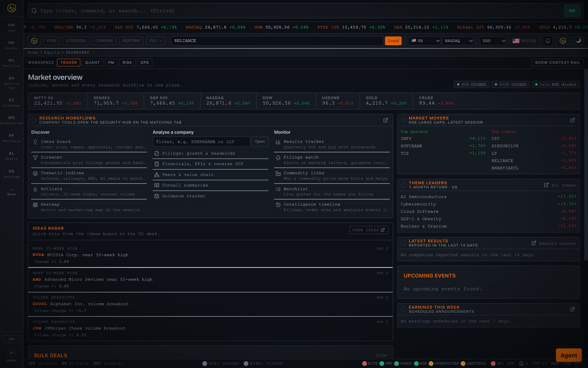The width and height of the screenshot is (588, 368).
Task: Click the COMPARE toolbar button
Action: pyautogui.click(x=104, y=41)
